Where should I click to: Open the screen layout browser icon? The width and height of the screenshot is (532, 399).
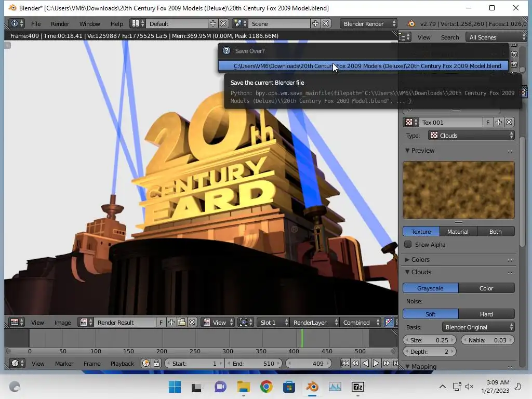(x=138, y=23)
